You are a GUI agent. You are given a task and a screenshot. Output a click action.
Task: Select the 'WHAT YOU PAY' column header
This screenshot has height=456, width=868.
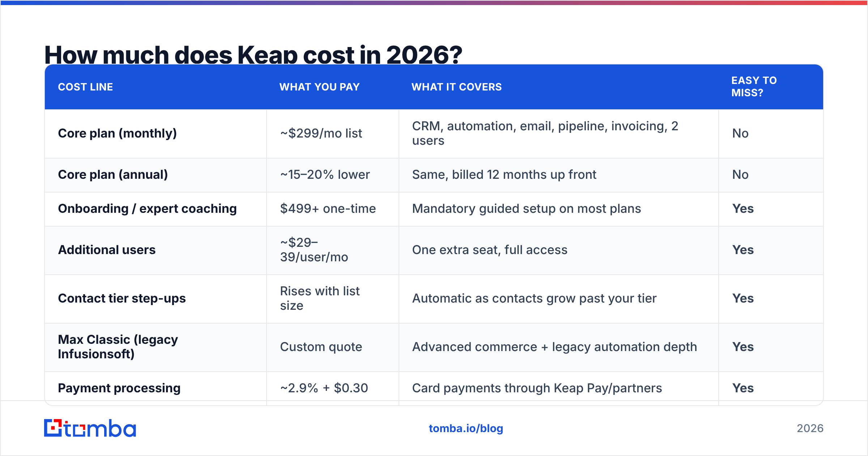pyautogui.click(x=319, y=87)
